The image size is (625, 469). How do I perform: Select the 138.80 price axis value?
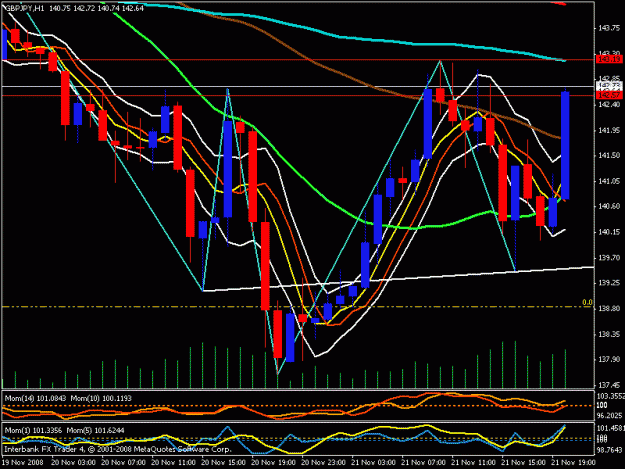pyautogui.click(x=609, y=308)
